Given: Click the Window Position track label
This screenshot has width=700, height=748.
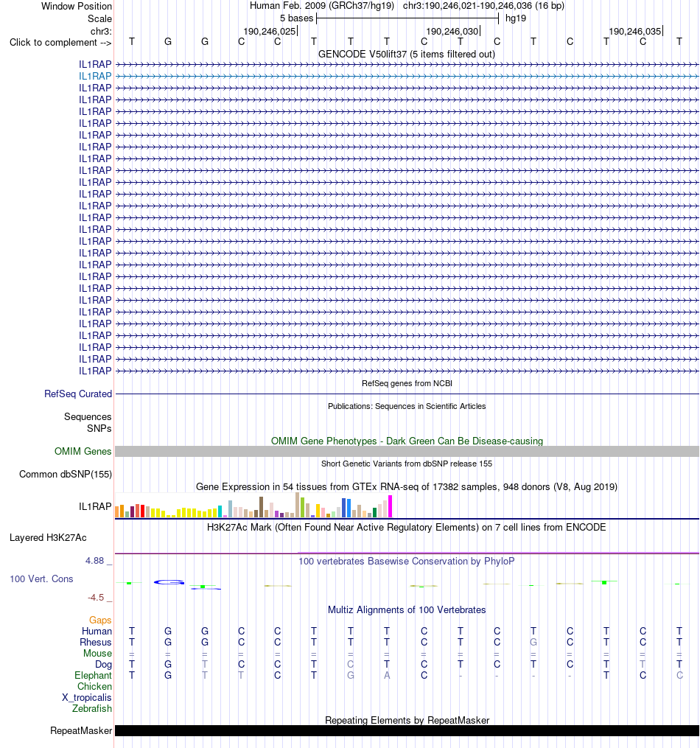Looking at the screenshot, I should (x=77, y=6).
